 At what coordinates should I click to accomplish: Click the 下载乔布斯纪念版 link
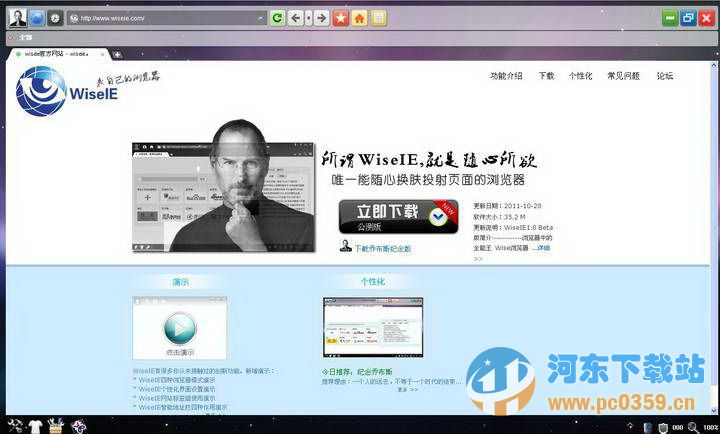[383, 248]
